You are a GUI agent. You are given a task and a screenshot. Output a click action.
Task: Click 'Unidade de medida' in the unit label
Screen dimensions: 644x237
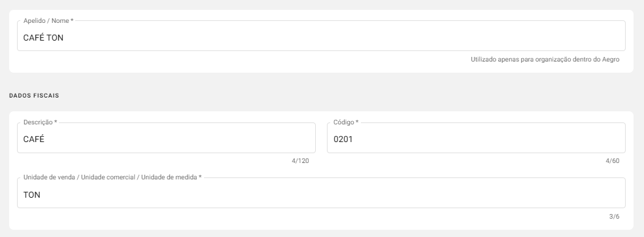tap(169, 177)
